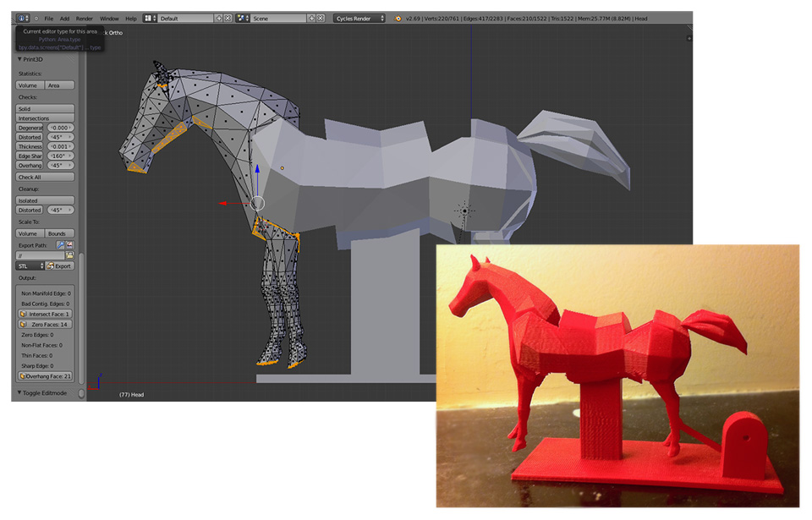Click the white manipulator center circle
Viewport: 812px width, 520px height.
tap(257, 203)
